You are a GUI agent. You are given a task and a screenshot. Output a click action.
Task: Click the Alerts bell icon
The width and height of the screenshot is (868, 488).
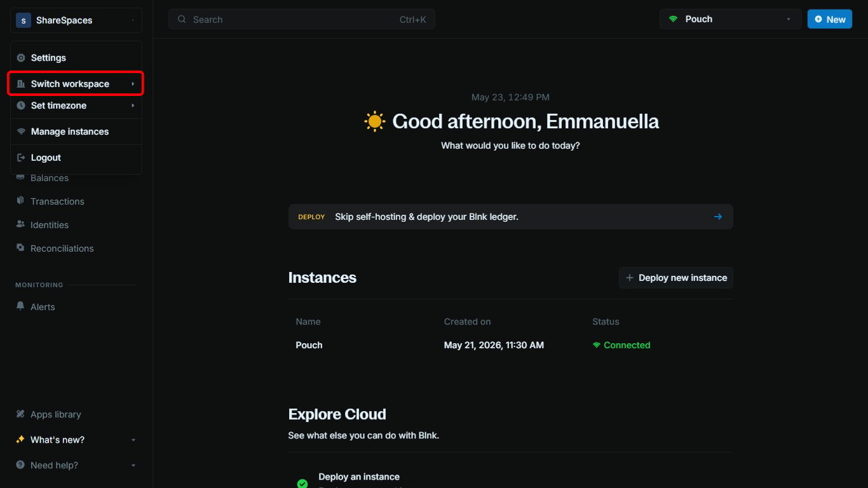(x=20, y=306)
